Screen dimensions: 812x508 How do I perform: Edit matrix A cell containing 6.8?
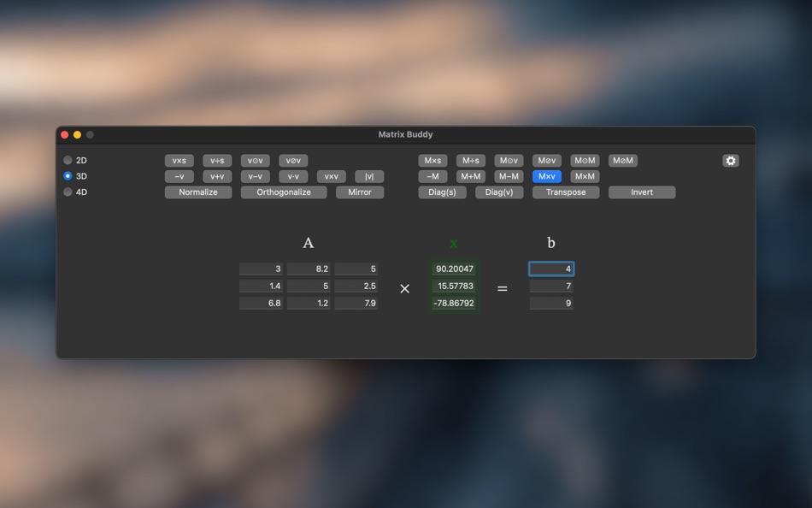[x=261, y=304]
